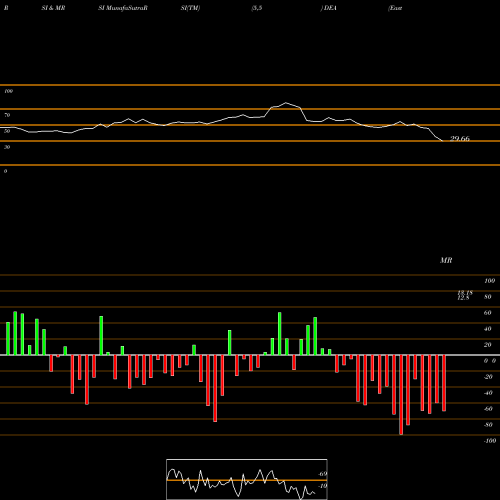Click the -19 value in the mini chart
Screen dimensions: 500x500
point(322,486)
